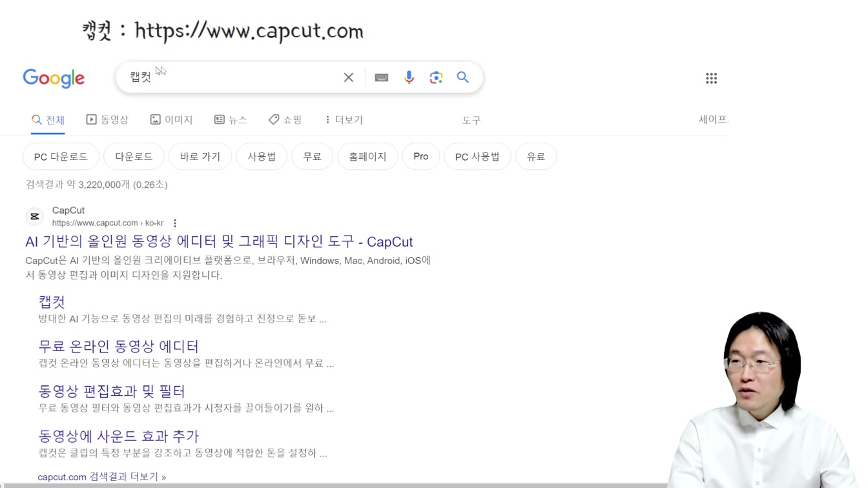This screenshot has height=488, width=868.
Task: Open the 쇼핑 tab
Action: [x=285, y=120]
